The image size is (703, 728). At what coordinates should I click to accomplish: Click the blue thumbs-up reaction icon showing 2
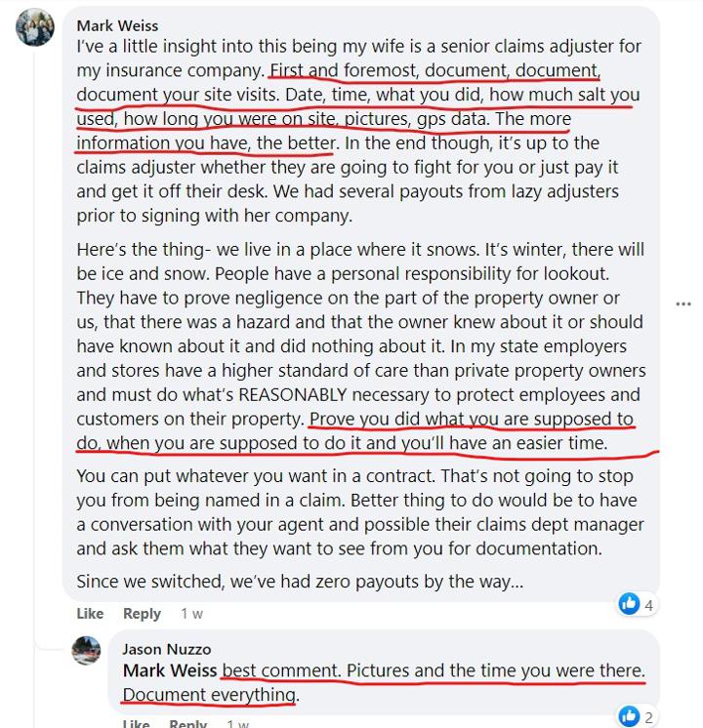[x=629, y=717]
